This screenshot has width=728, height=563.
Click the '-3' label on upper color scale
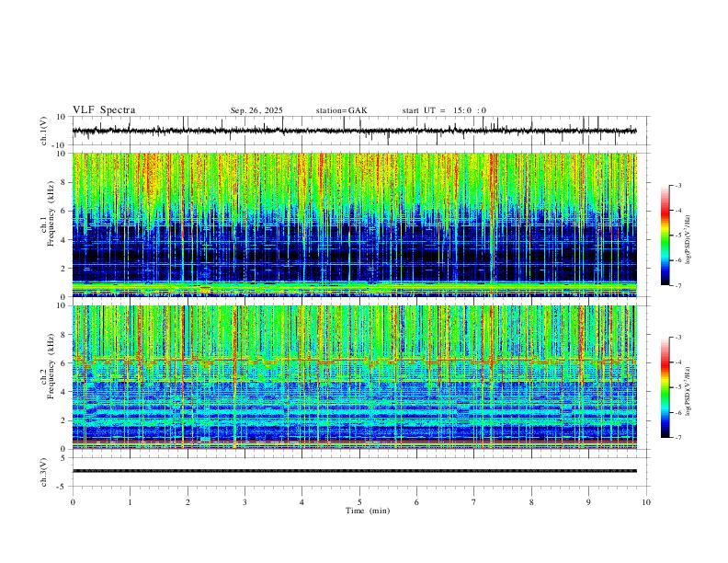pos(677,185)
